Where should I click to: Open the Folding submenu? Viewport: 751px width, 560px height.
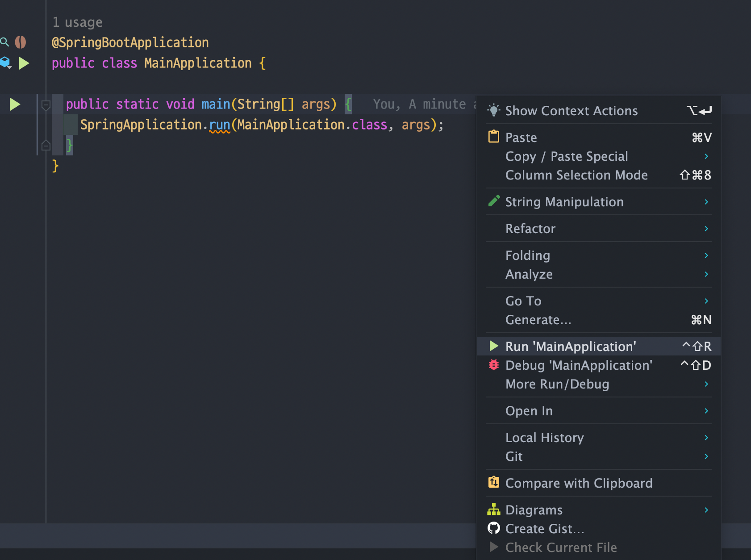click(x=599, y=255)
